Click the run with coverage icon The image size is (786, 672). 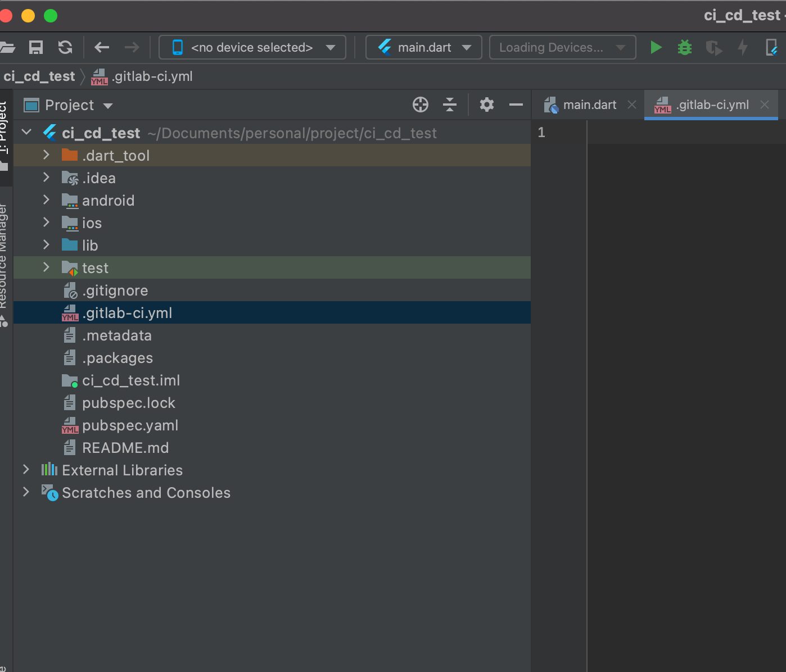[713, 48]
